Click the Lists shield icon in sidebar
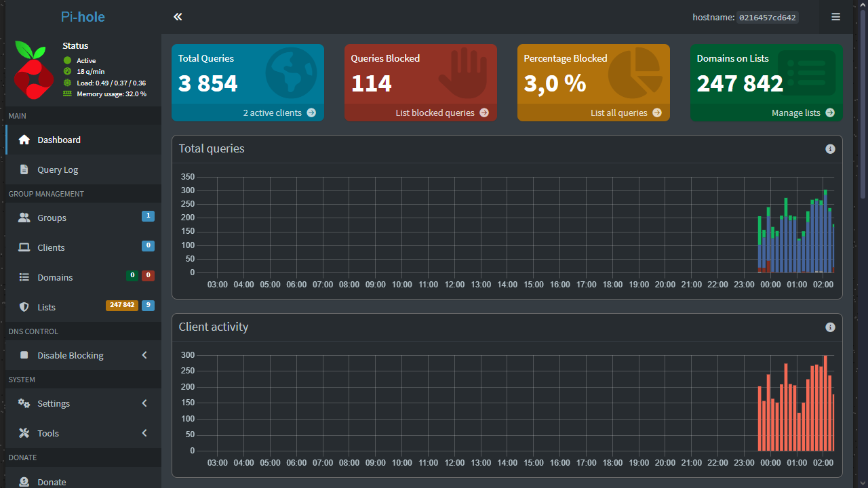Screen dimensions: 868x488 24,307
